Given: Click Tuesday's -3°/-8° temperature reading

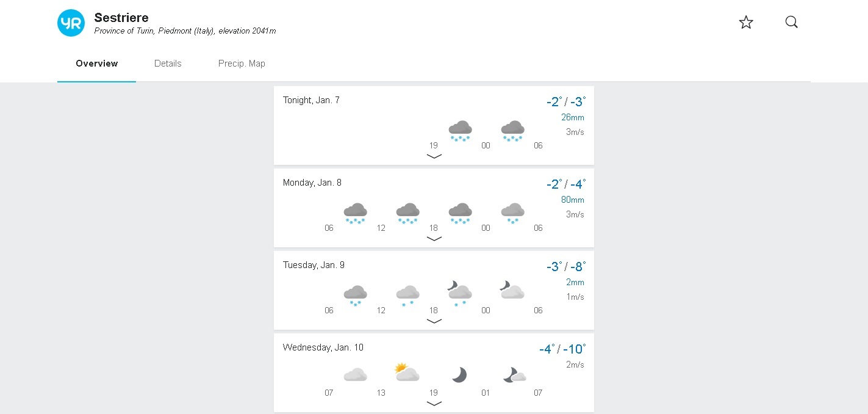Looking at the screenshot, I should [x=566, y=266].
